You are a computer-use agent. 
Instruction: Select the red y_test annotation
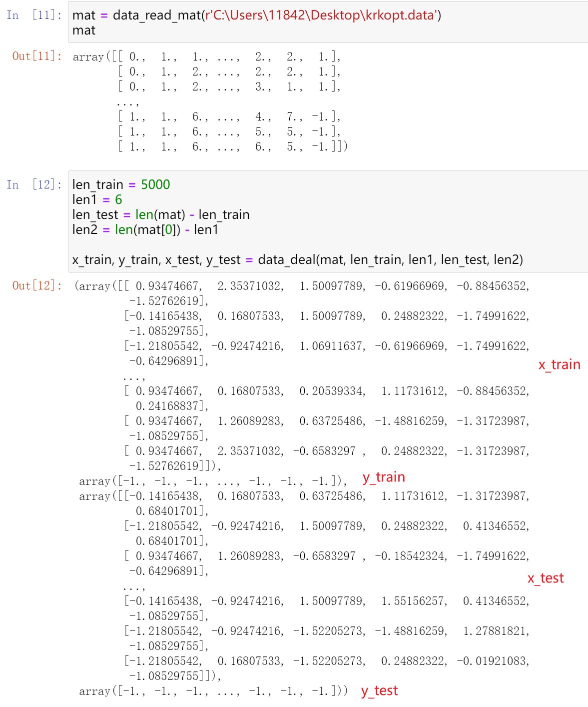379,690
